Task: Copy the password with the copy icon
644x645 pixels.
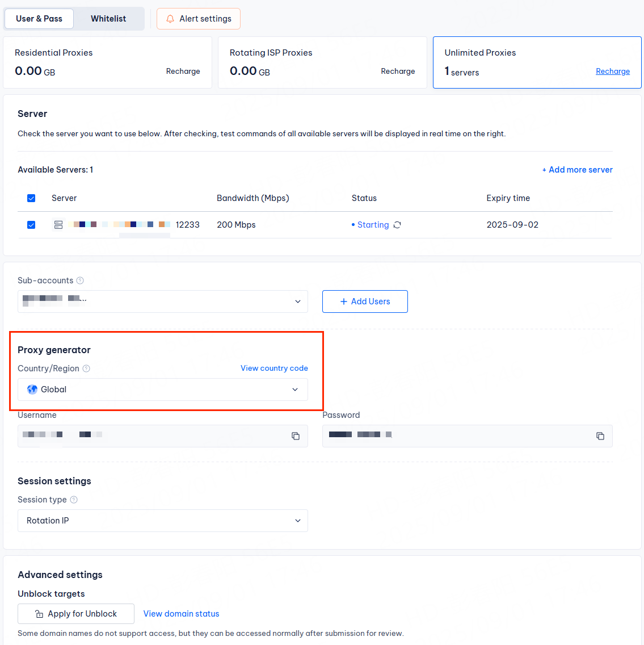Action: click(600, 436)
